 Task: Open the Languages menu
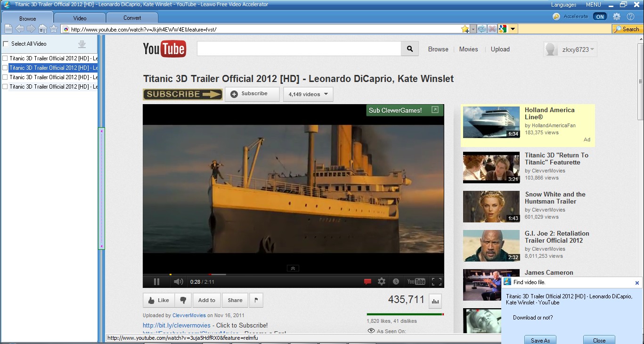564,5
